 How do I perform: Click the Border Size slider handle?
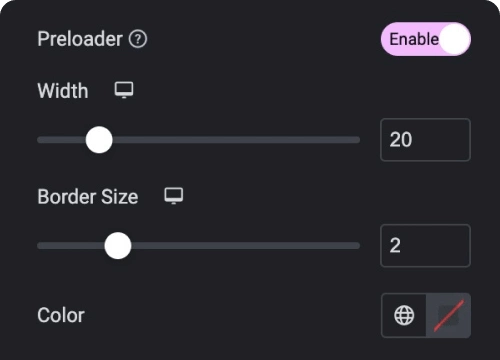pos(118,246)
